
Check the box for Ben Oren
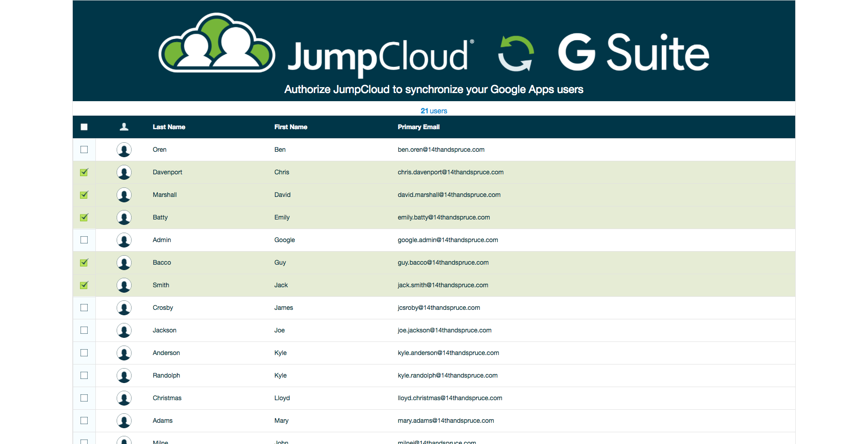pos(84,150)
